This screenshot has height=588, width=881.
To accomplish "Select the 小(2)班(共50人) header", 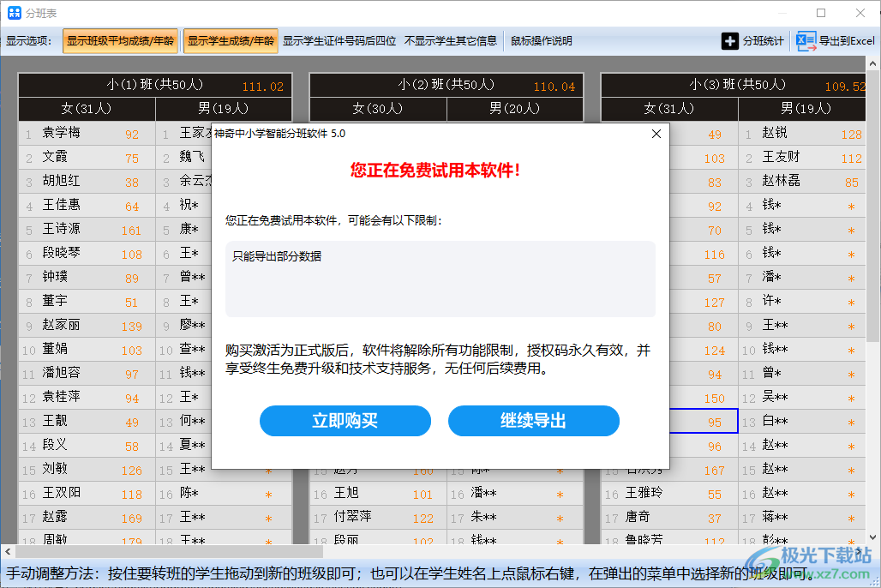I will pos(446,85).
